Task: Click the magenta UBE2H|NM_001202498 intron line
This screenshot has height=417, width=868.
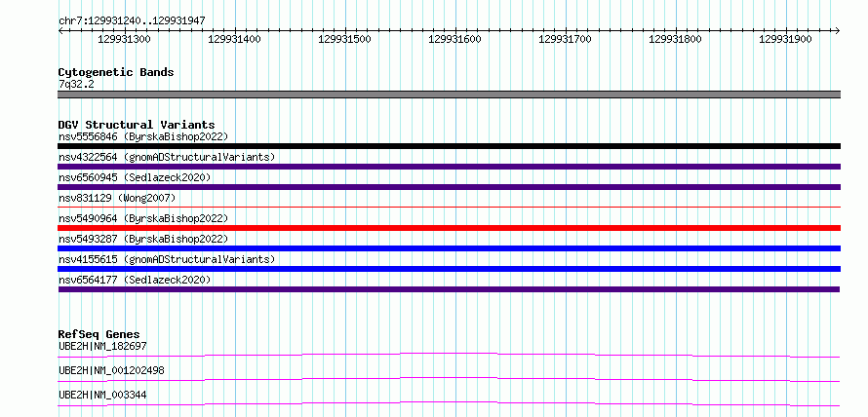Action: (x=449, y=379)
